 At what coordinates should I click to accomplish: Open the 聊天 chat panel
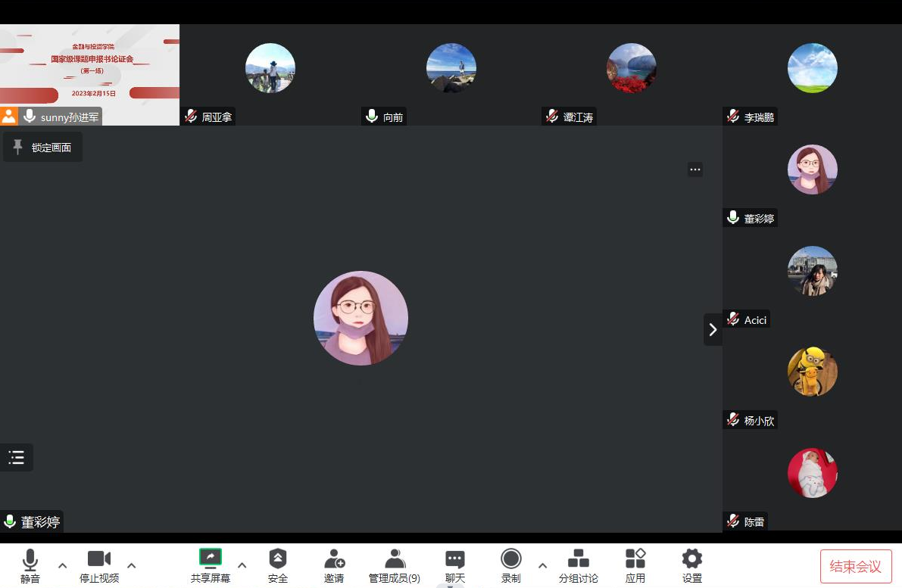tap(455, 560)
